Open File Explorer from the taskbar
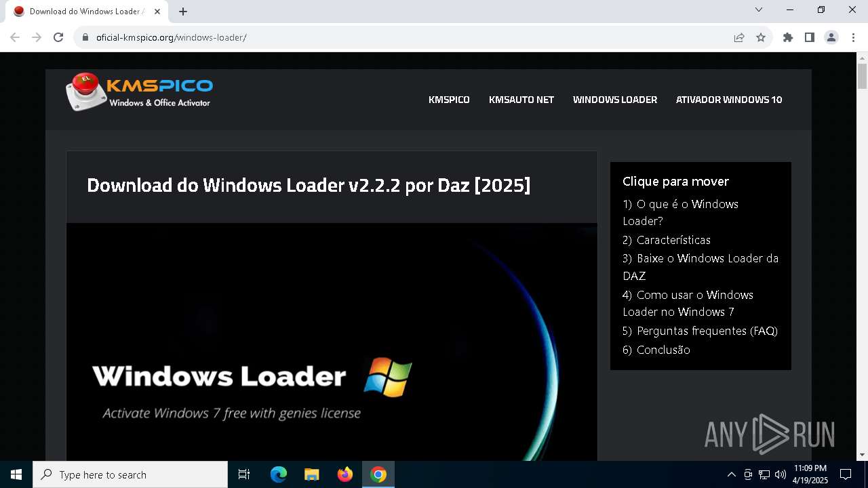868x488 pixels. click(312, 474)
